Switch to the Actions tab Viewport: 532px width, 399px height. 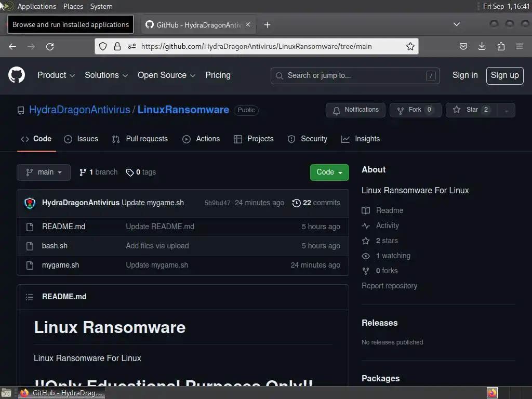(201, 139)
